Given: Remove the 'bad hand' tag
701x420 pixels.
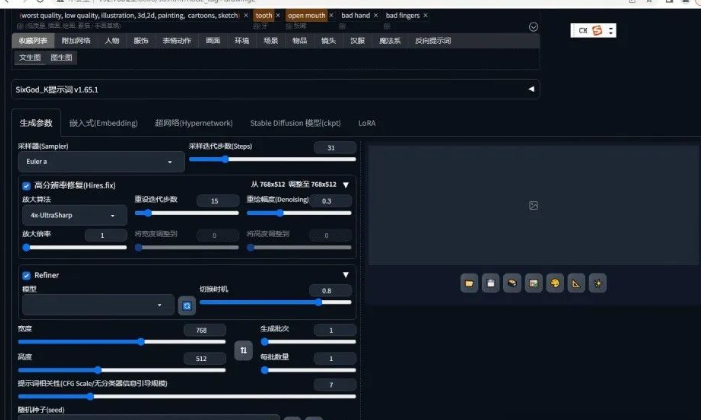Looking at the screenshot, I should click(376, 15).
